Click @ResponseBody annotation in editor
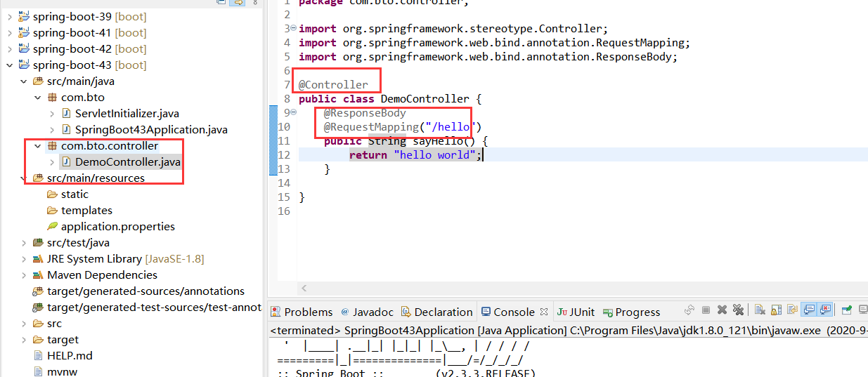The height and width of the screenshot is (377, 868). click(365, 112)
